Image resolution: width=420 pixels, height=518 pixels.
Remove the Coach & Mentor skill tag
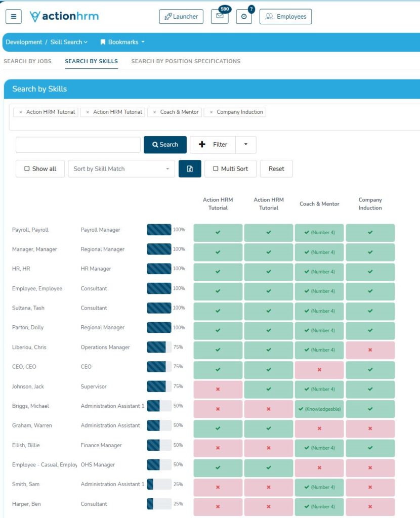[x=154, y=112]
